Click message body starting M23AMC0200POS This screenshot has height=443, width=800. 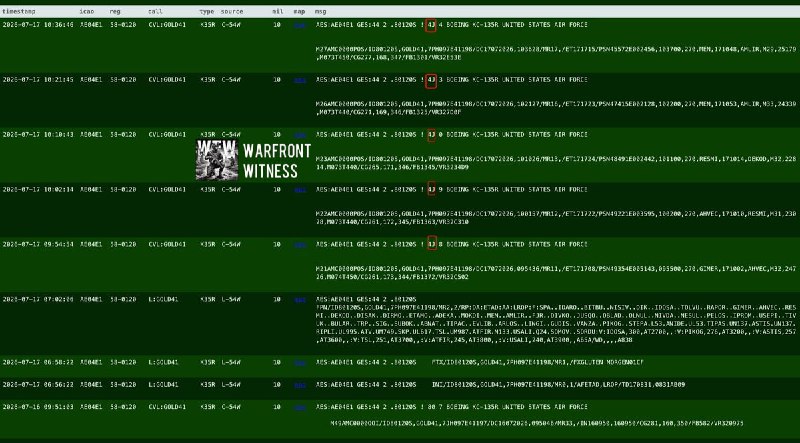click(x=556, y=163)
